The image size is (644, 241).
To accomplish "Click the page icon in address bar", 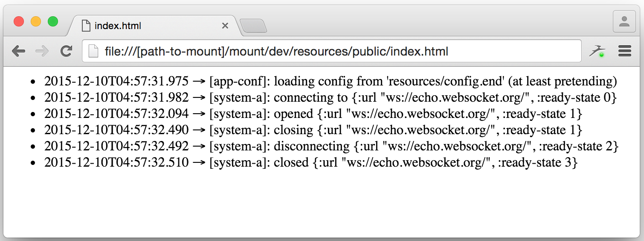I will [x=93, y=52].
